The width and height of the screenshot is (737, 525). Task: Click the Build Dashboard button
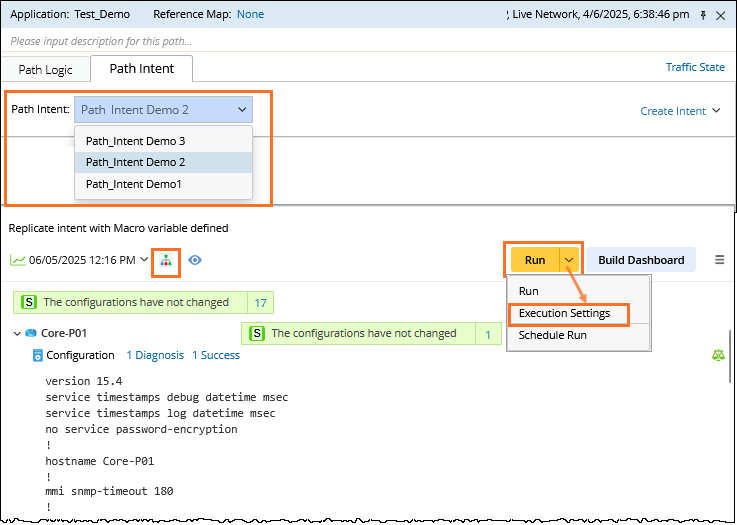[641, 260]
